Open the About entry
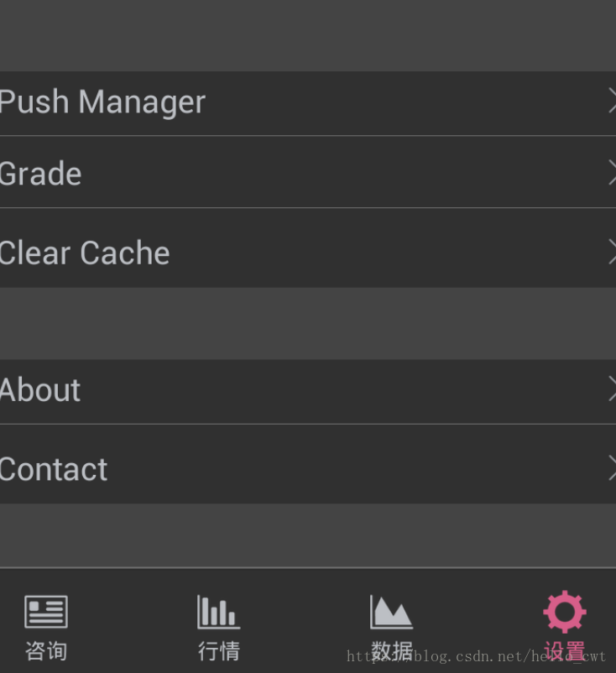The width and height of the screenshot is (616, 673). pyautogui.click(x=308, y=392)
